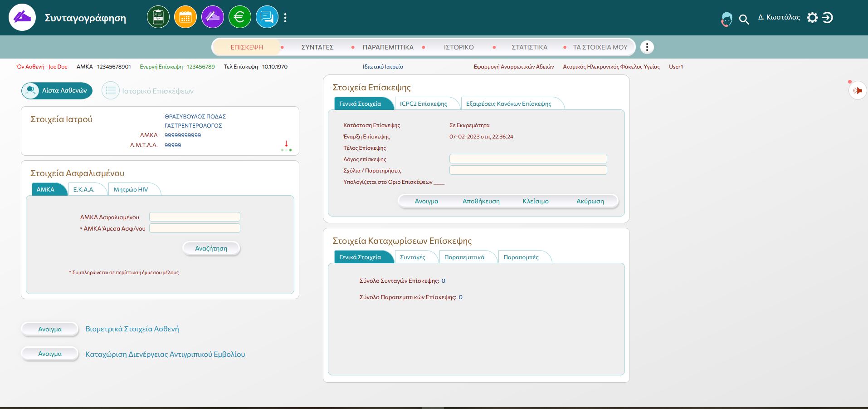Click the Λόγος επίσκεψης input field
This screenshot has width=868, height=409.
(528, 159)
